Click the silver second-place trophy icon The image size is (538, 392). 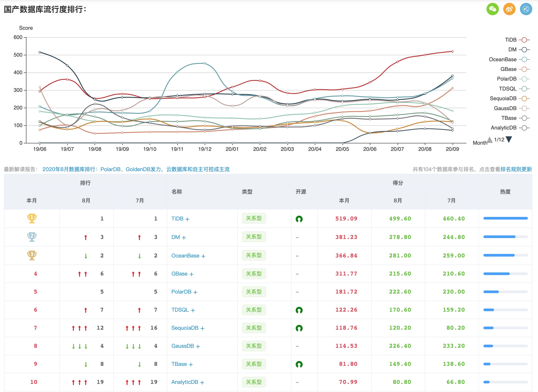[x=31, y=237]
